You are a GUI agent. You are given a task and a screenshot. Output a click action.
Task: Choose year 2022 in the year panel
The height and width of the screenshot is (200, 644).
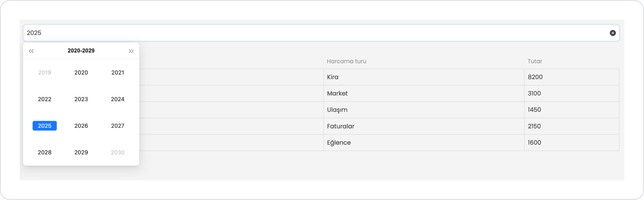45,99
